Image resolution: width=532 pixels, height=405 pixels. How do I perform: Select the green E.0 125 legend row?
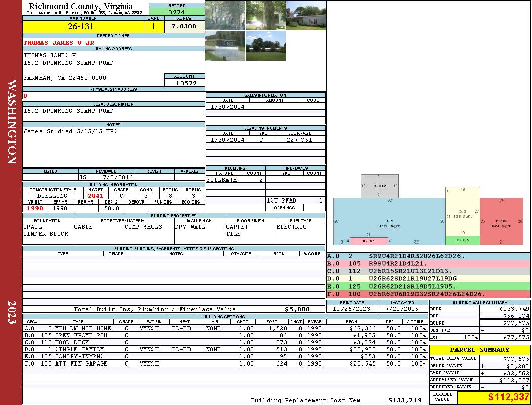[429, 286]
